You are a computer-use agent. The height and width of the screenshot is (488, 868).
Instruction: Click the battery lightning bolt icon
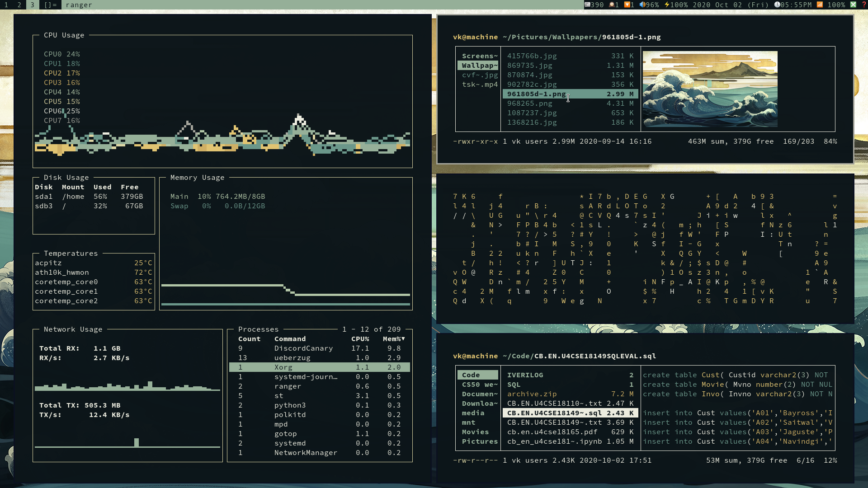point(667,5)
